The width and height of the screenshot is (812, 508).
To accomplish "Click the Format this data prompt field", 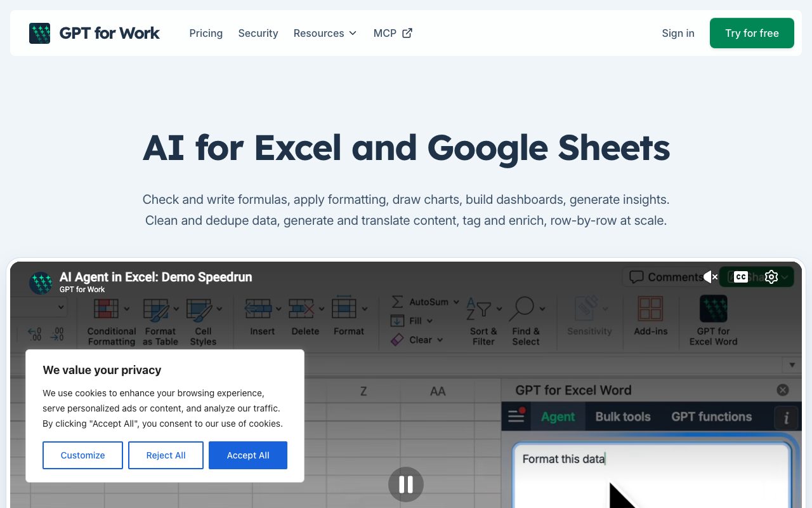I will [x=652, y=475].
